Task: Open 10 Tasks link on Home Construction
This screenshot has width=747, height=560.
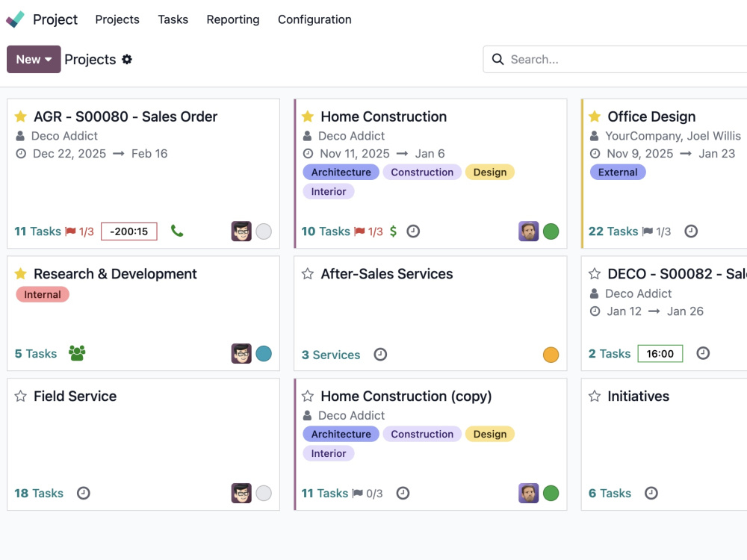Action: (x=326, y=231)
